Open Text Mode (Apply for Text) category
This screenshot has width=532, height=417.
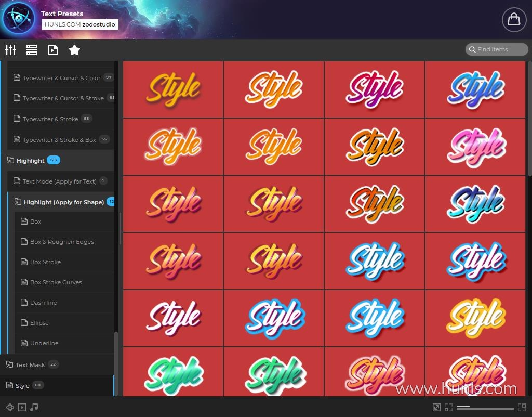coord(61,181)
